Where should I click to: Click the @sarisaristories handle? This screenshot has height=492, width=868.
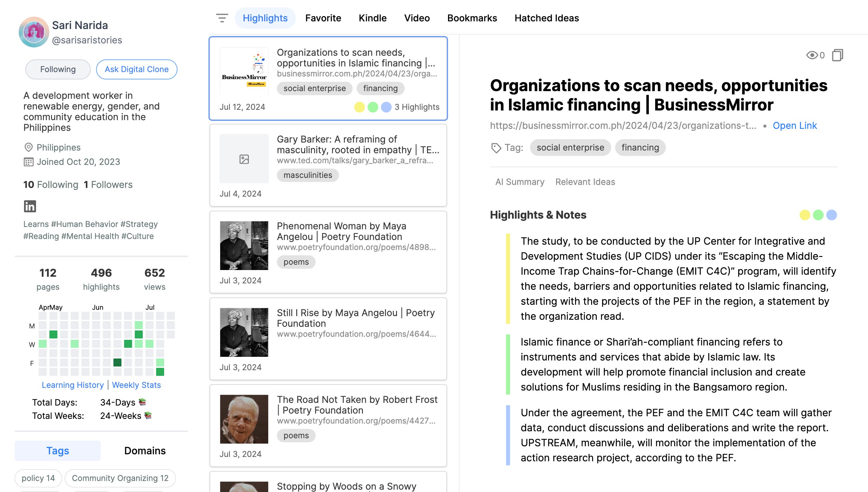[87, 40]
